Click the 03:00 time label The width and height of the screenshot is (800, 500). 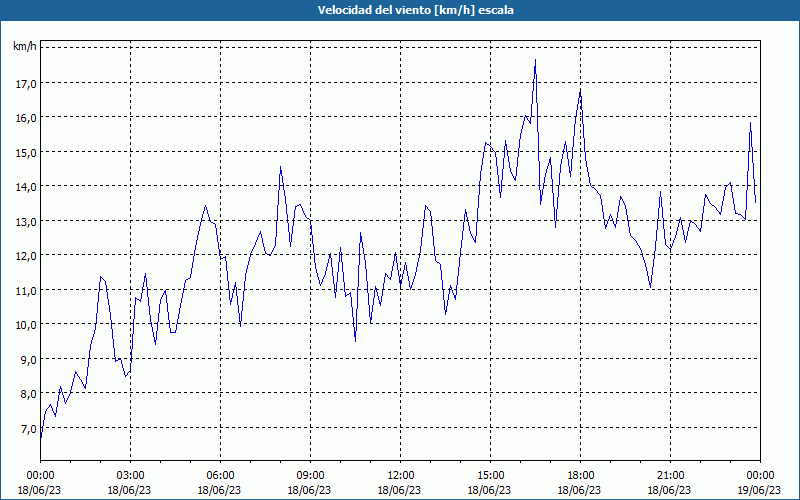coord(130,476)
